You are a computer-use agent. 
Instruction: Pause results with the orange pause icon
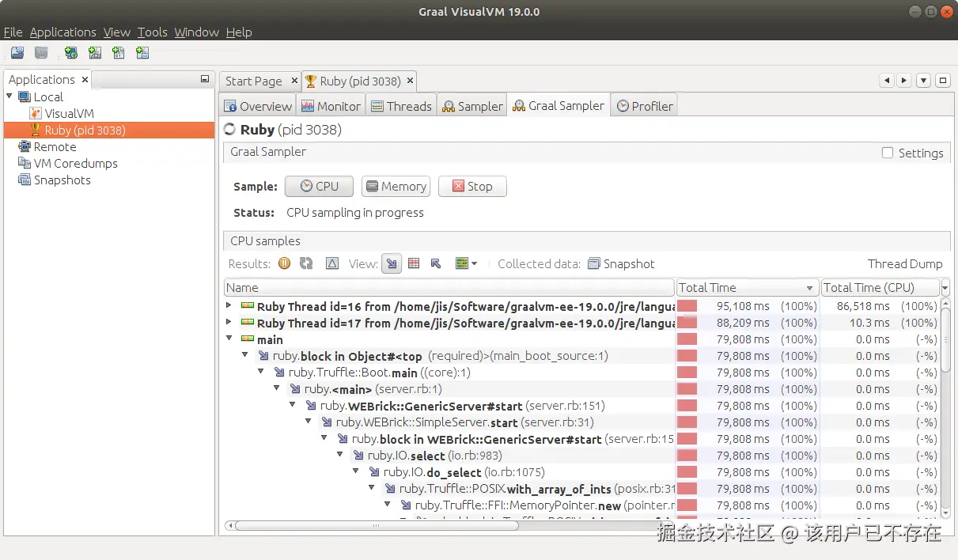[x=284, y=263]
